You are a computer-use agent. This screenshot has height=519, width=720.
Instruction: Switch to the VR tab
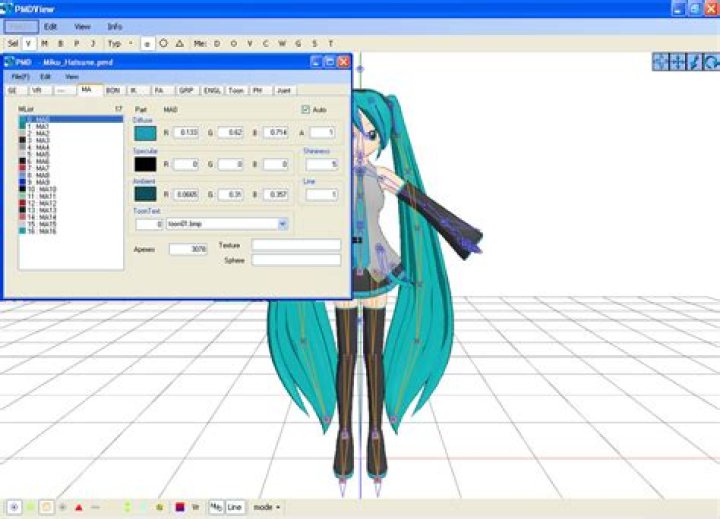tap(40, 90)
